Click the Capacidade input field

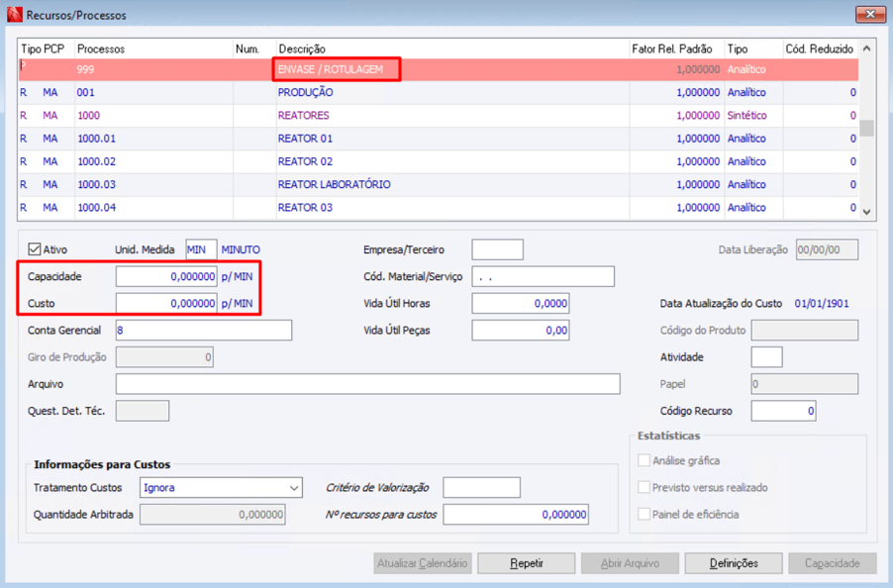click(x=166, y=276)
